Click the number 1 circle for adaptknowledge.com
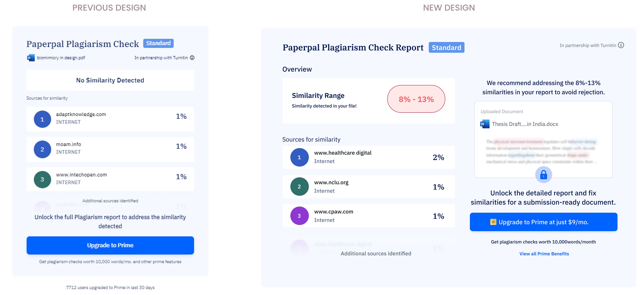 [x=42, y=119]
